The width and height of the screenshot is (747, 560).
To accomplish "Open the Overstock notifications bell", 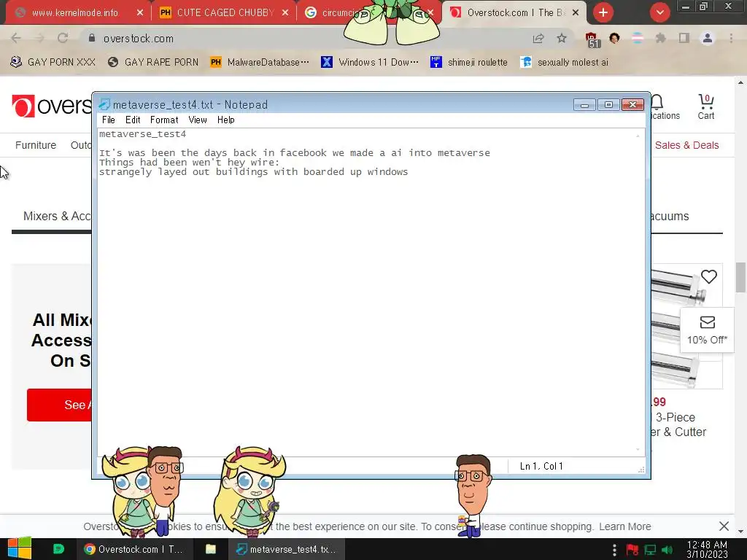I will 657,102.
